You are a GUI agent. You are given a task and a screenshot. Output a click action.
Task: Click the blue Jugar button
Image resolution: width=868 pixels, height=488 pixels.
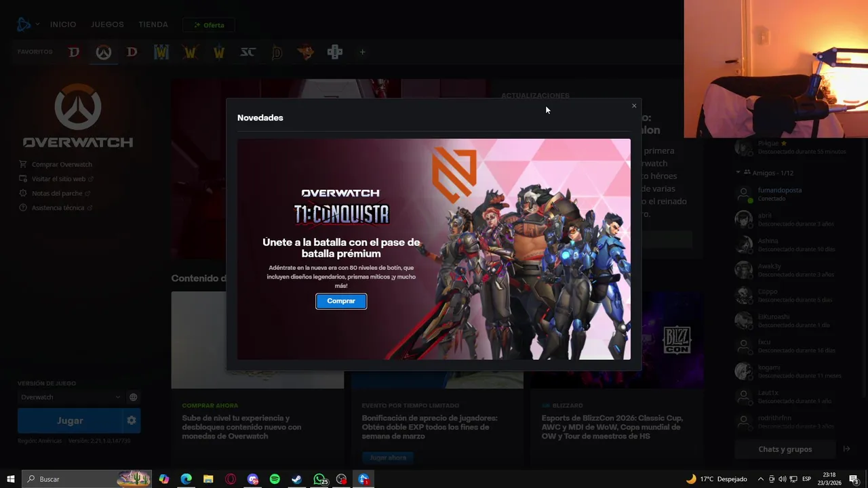[70, 421]
